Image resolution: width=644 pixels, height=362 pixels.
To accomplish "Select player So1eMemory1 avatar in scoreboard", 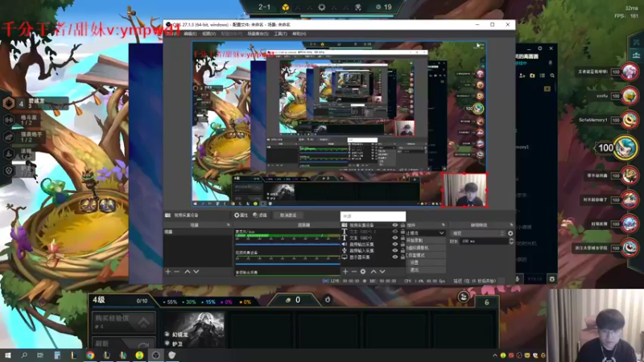I will pos(630,120).
